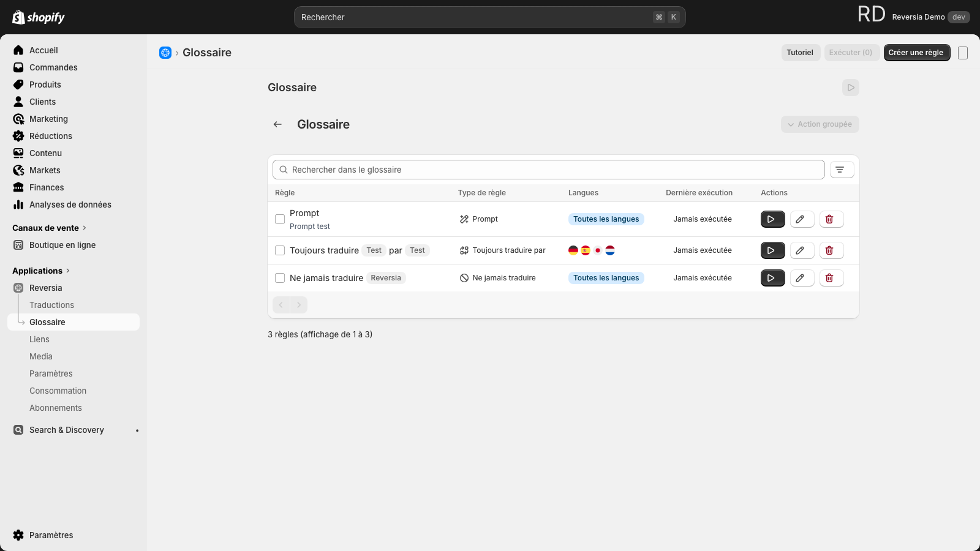Open the filter icon beside glossary search

[x=842, y=170]
